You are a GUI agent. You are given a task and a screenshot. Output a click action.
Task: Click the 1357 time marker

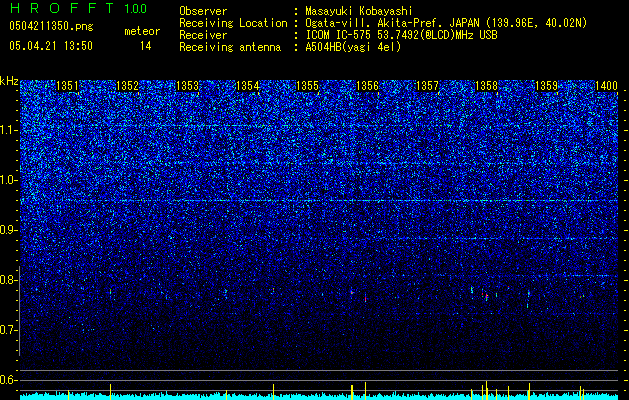(x=428, y=86)
